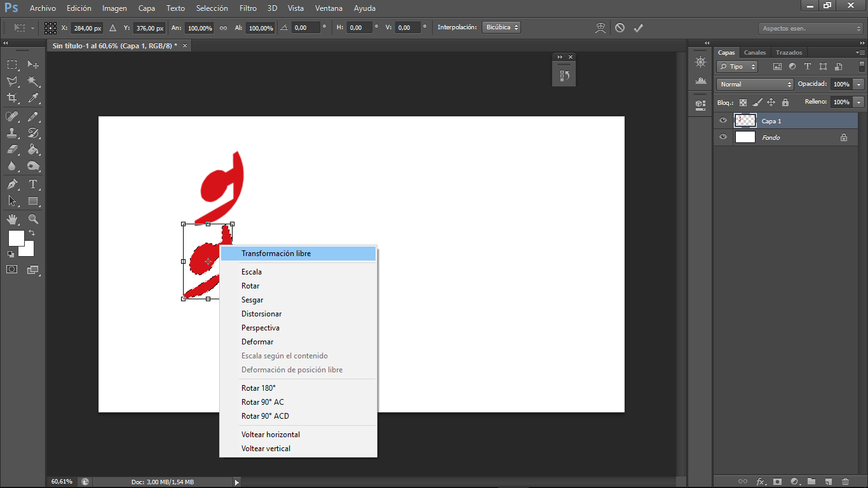The width and height of the screenshot is (868, 488).
Task: Select the Hand tool
Action: pos(12,219)
